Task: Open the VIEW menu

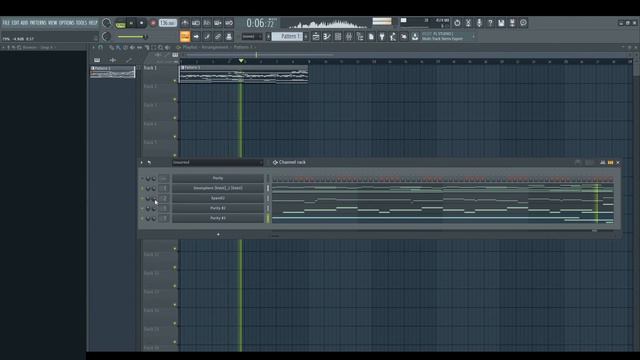Action: coord(53,23)
